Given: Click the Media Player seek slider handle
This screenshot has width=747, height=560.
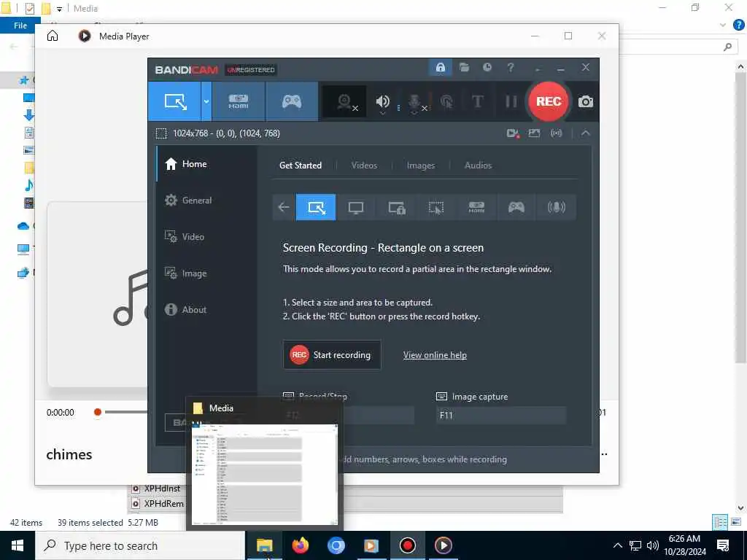Looking at the screenshot, I should 98,412.
